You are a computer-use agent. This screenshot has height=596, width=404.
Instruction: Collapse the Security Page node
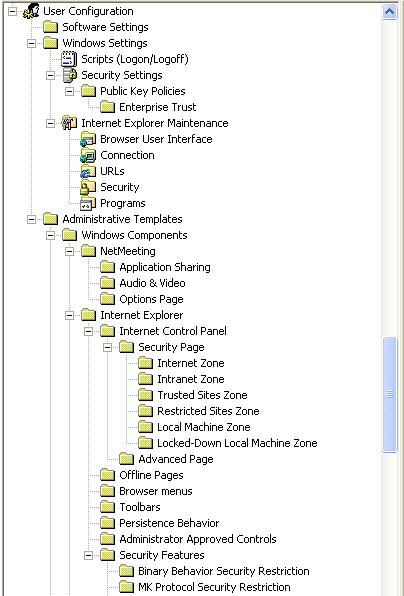(108, 347)
